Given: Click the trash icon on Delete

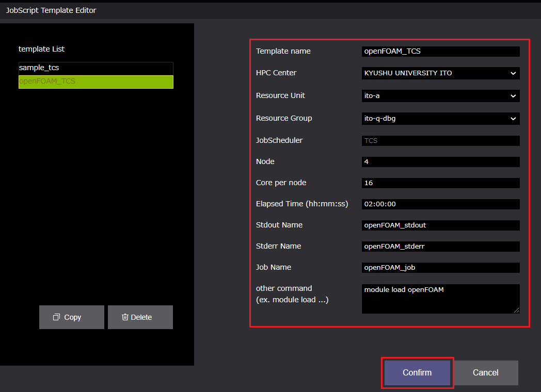Looking at the screenshot, I should tap(125, 317).
